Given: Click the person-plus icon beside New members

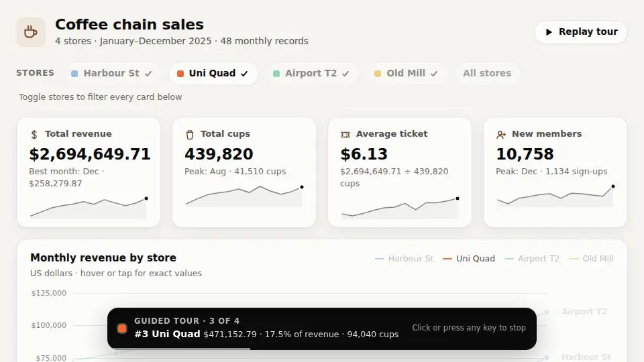Looking at the screenshot, I should pyautogui.click(x=501, y=134).
